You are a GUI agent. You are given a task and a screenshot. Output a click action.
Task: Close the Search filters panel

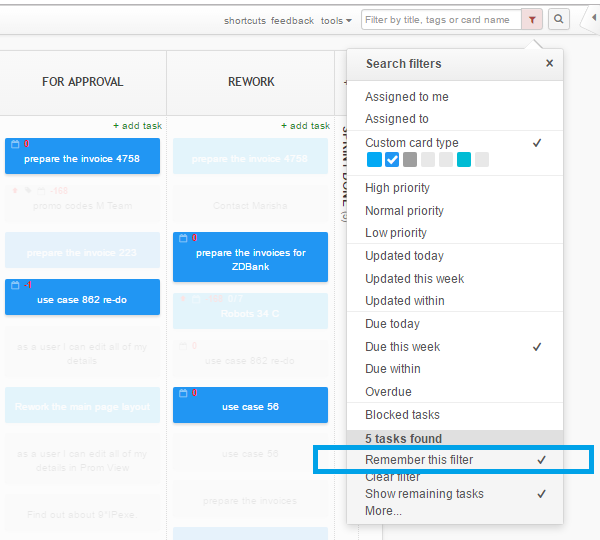coord(549,63)
